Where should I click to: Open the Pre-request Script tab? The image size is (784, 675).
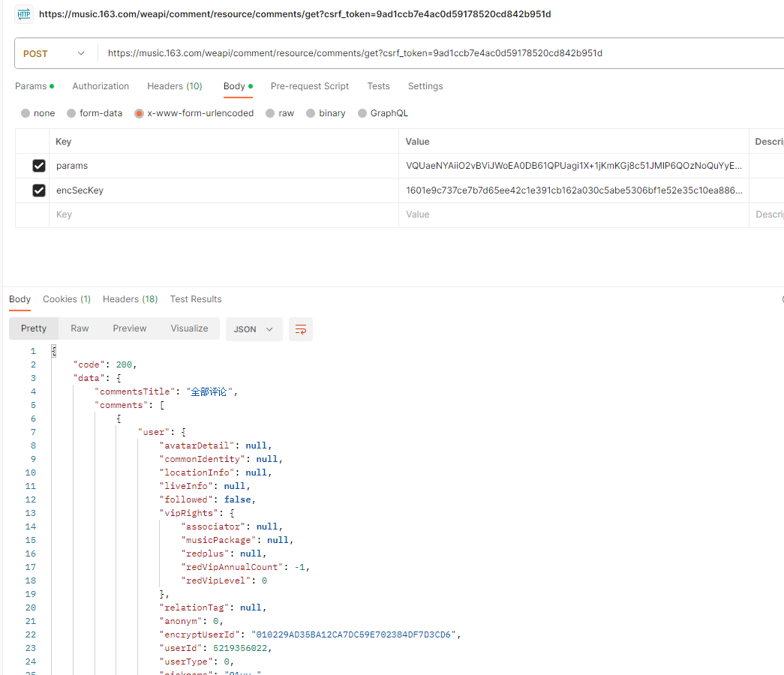coord(310,86)
